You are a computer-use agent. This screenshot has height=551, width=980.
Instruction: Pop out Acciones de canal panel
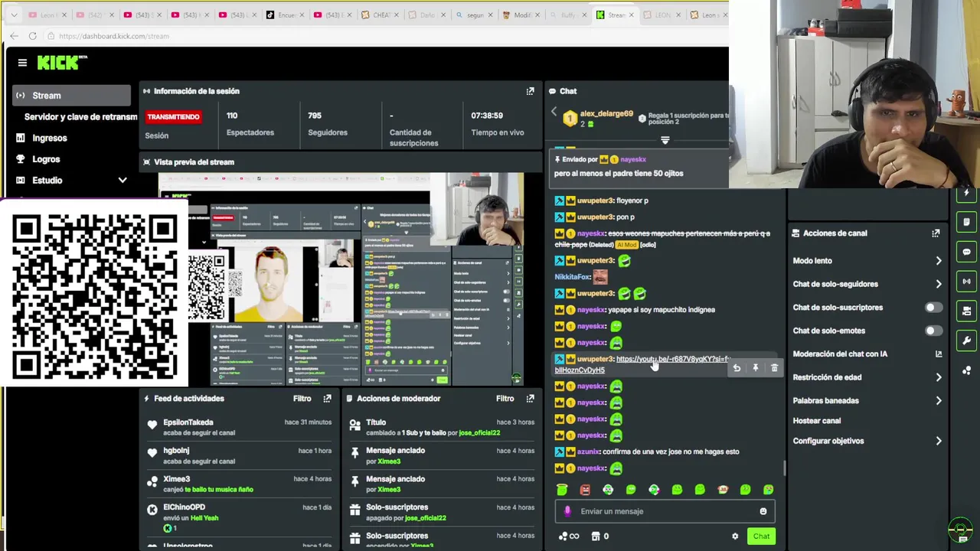[x=936, y=233]
